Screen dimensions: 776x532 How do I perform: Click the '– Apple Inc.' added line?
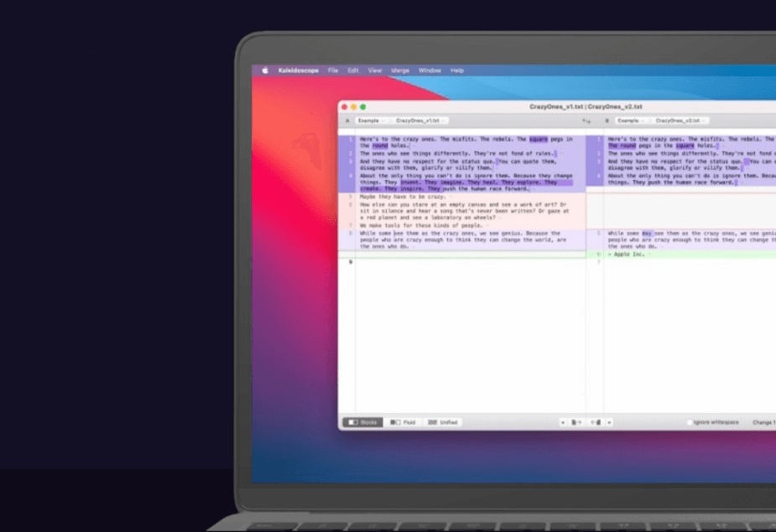coord(627,254)
